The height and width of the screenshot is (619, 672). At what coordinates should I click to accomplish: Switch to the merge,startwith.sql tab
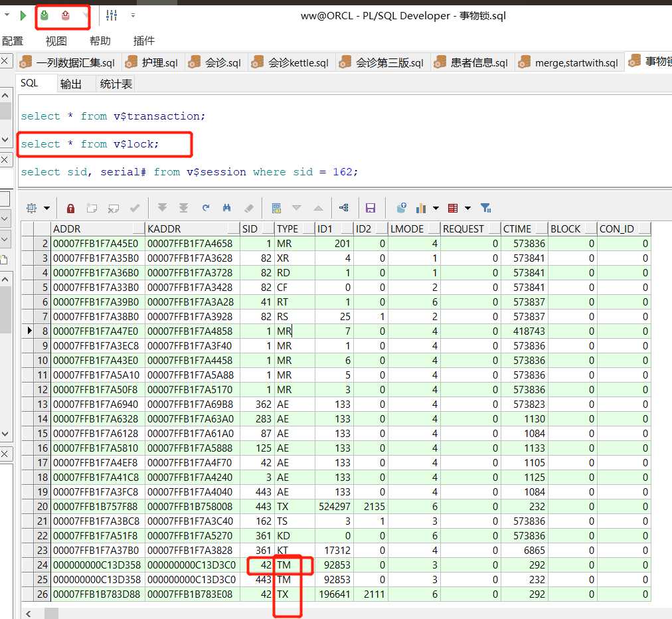pos(569,62)
